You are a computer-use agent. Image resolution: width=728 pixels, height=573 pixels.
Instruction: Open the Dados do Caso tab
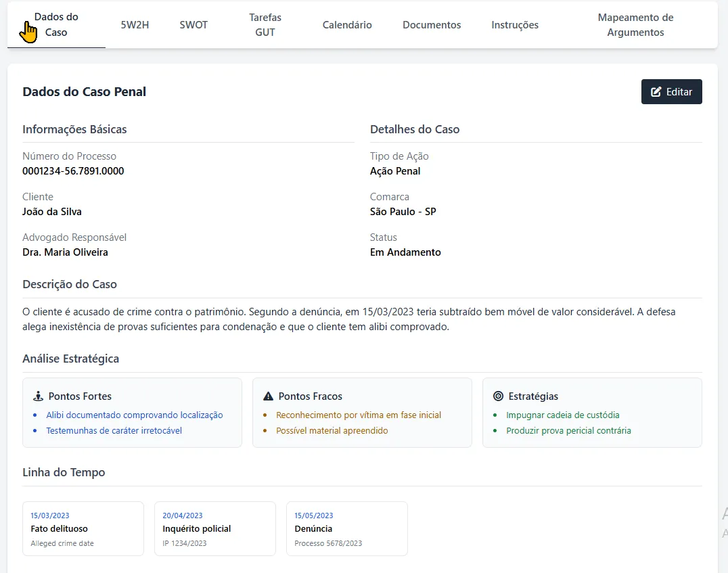56,24
